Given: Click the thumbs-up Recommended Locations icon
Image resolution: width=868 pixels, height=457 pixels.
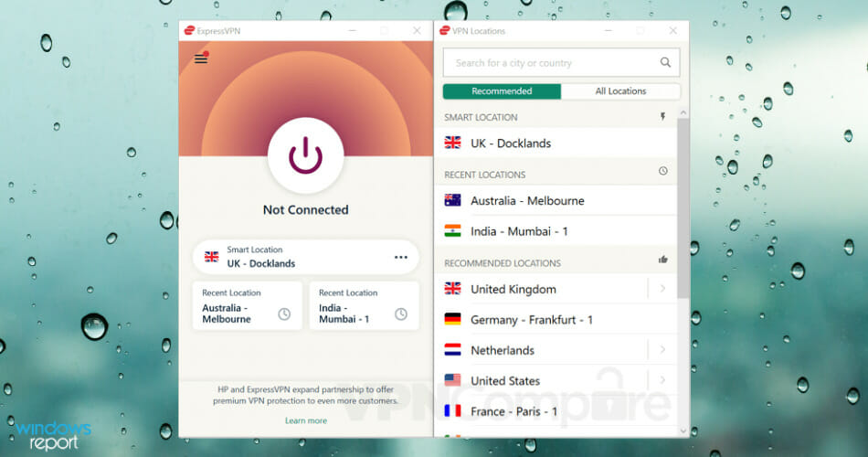Looking at the screenshot, I should (x=663, y=260).
